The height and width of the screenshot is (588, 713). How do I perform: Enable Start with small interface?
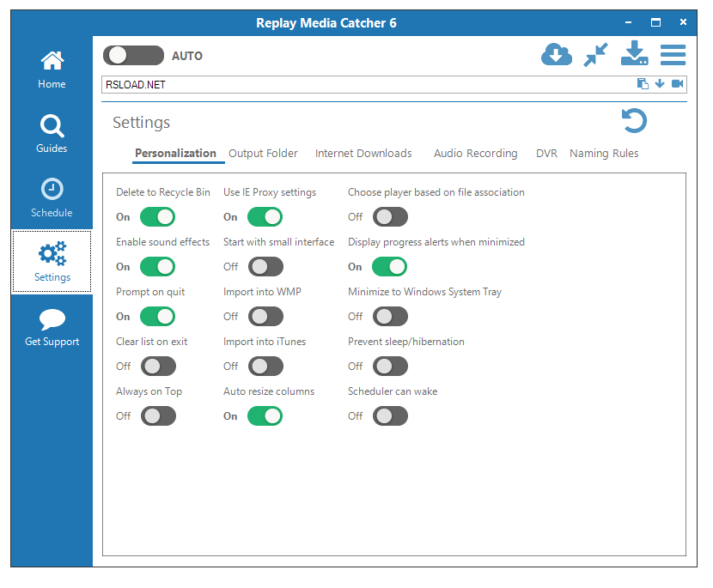[265, 266]
